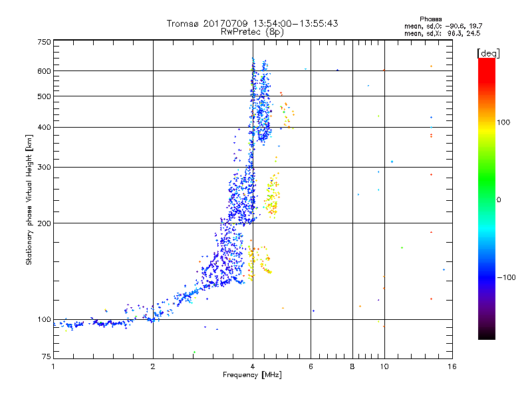Click the x-axis tick label '1'
Viewport: 532px width, 399px height.
click(53, 366)
